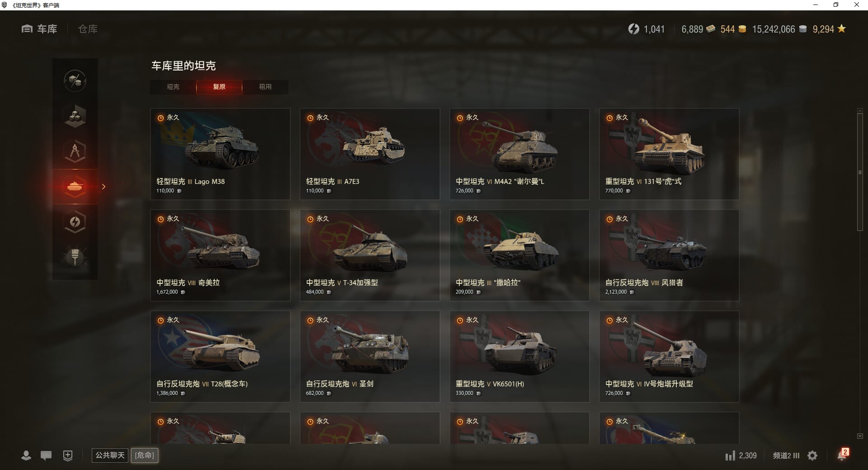This screenshot has height=470, width=868.
Task: Select the lightning bolt reserves sidebar icon
Action: (x=75, y=222)
